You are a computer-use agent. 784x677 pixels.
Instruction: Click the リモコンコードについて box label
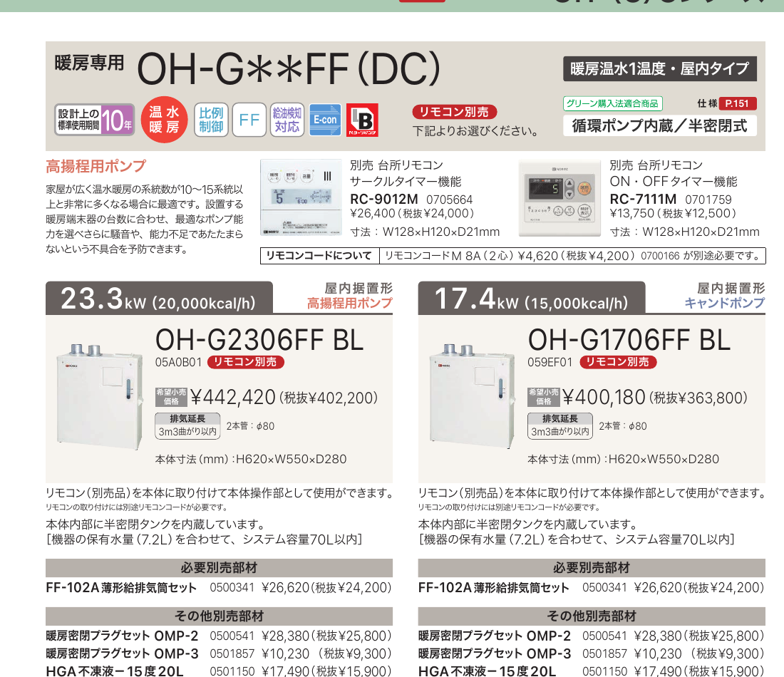click(319, 256)
